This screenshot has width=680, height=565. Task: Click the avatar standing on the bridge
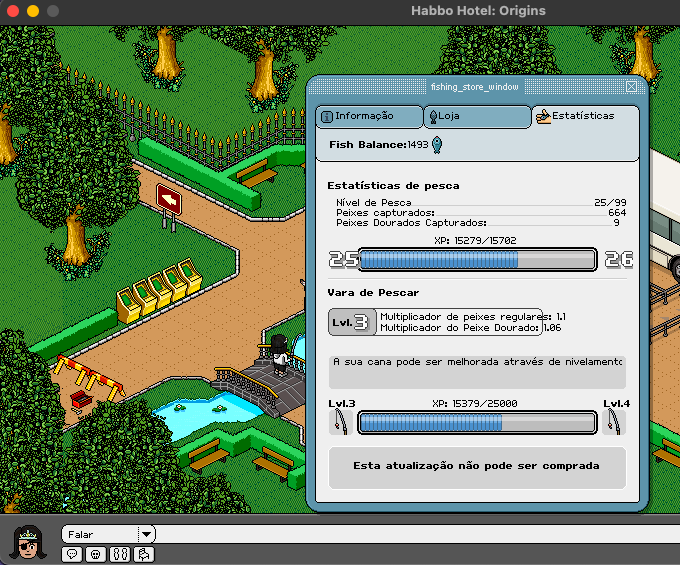pyautogui.click(x=279, y=356)
